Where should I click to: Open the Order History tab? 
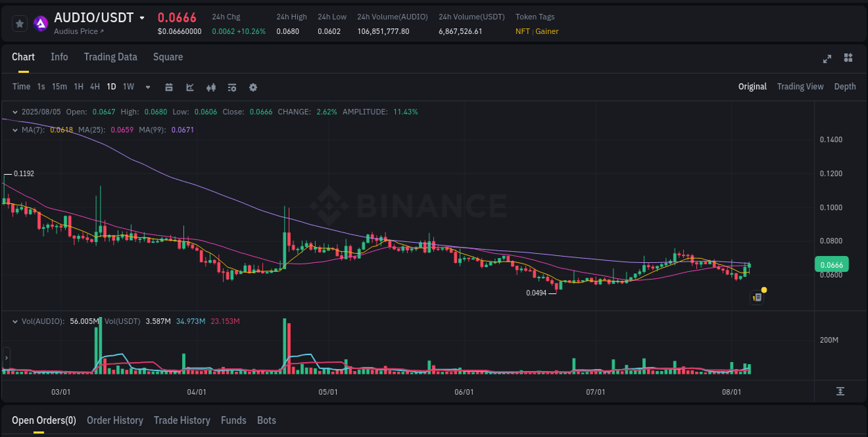[x=115, y=420]
